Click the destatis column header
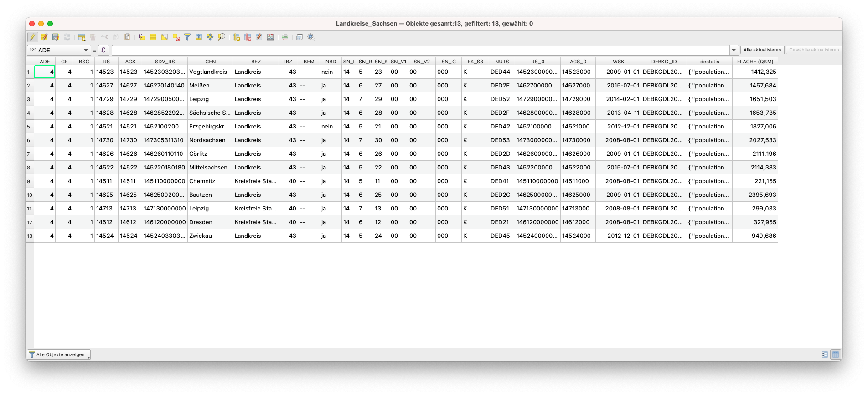This screenshot has width=868, height=395. (709, 62)
